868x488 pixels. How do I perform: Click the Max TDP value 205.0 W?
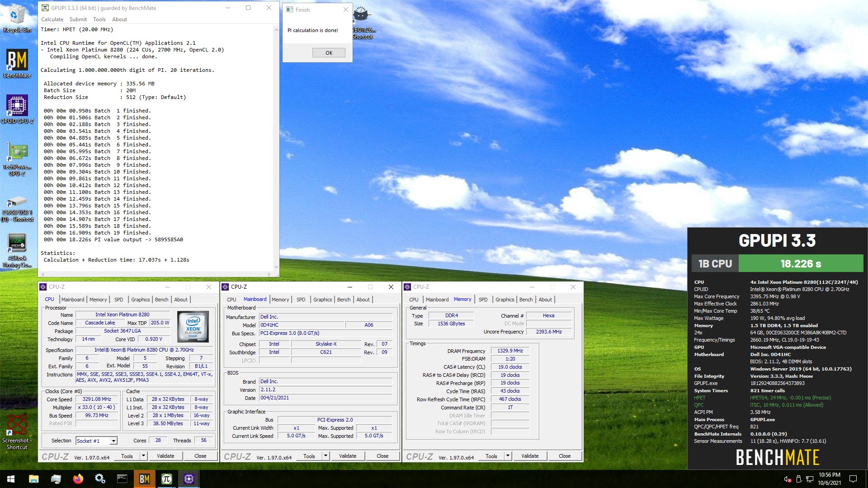(x=160, y=323)
